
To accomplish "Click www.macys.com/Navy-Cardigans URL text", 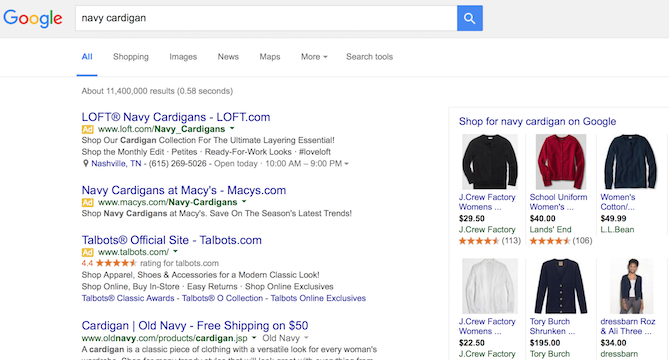I will click(x=168, y=202).
